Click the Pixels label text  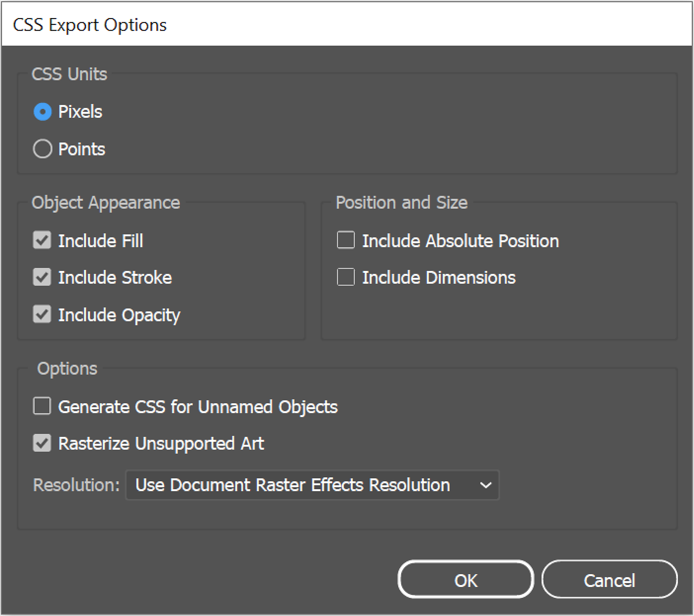80,112
